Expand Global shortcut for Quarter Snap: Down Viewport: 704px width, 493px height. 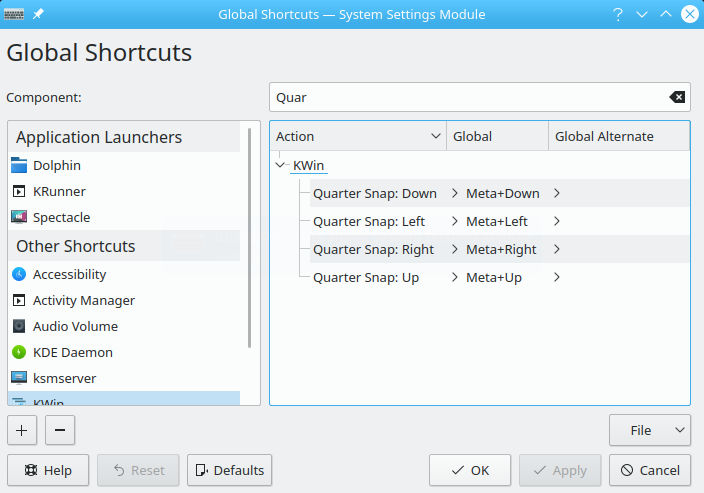coord(455,194)
